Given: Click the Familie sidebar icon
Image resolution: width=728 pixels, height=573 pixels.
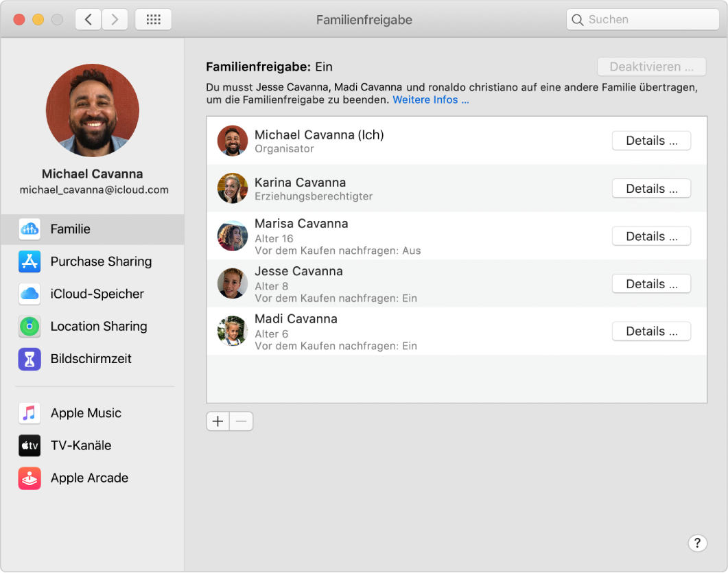Looking at the screenshot, I should pos(30,229).
